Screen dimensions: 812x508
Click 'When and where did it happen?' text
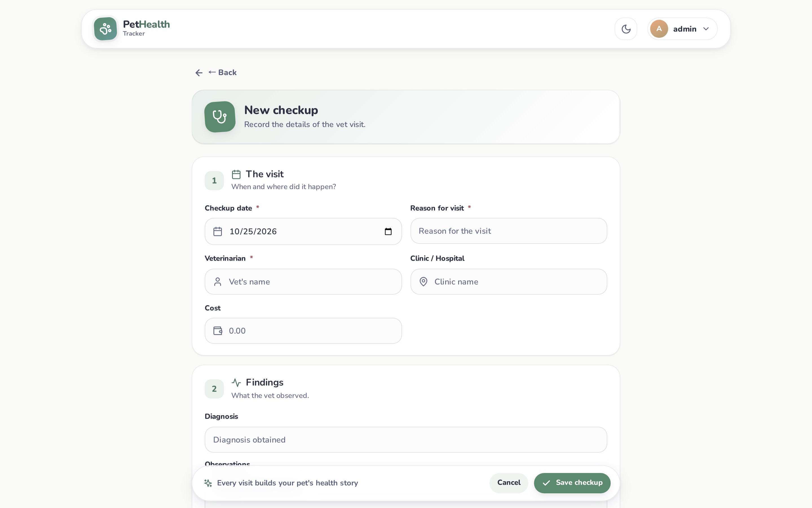(x=284, y=187)
